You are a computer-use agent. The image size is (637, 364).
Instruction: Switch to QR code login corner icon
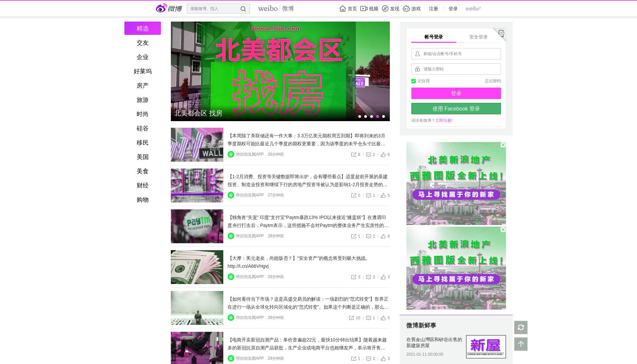click(x=501, y=33)
